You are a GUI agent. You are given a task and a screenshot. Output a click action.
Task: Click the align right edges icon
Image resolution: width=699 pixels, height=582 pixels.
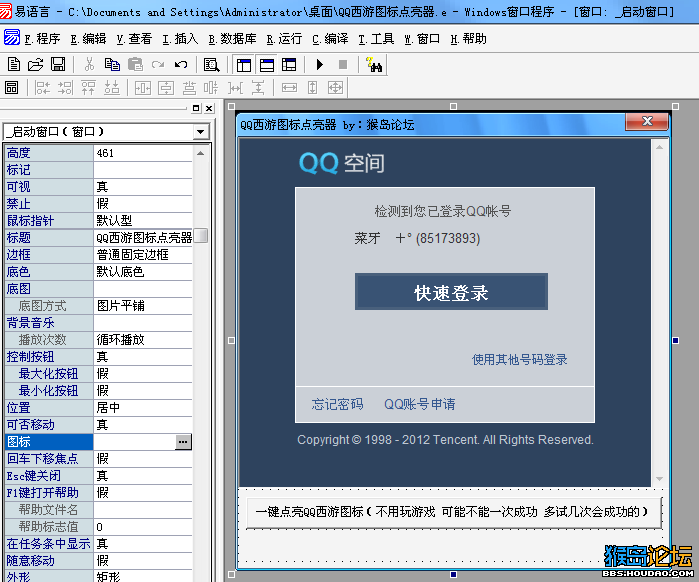pos(65,88)
